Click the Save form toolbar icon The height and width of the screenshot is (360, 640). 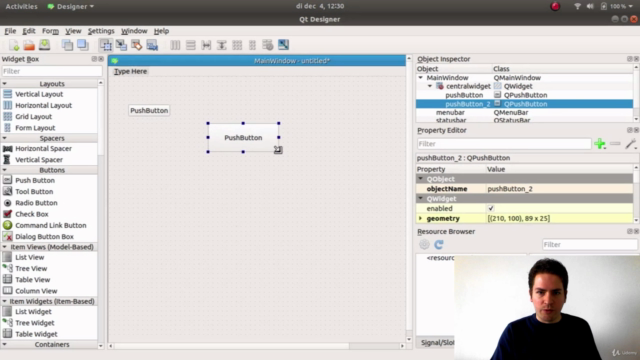(44, 45)
